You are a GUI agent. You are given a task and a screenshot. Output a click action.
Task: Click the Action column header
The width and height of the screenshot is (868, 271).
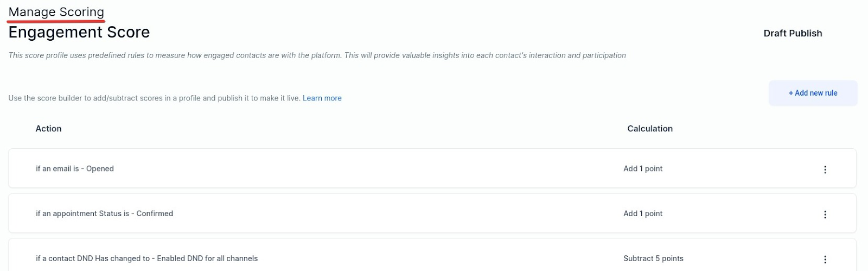point(48,129)
